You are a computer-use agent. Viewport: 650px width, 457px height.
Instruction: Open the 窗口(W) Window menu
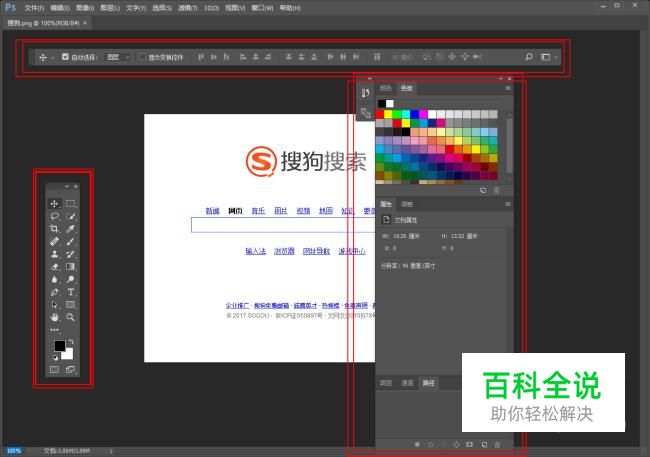[x=262, y=8]
